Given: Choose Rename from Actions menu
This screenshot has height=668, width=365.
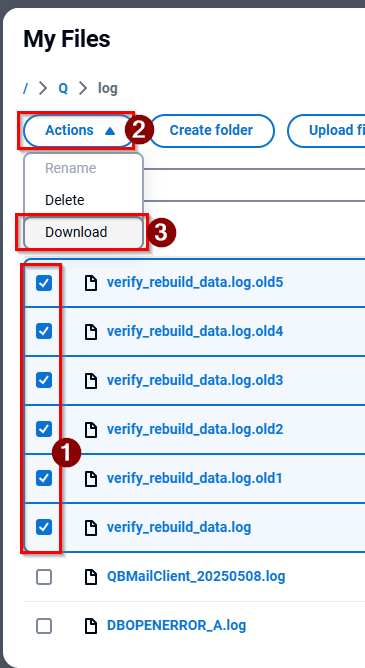Looking at the screenshot, I should 83,168.
